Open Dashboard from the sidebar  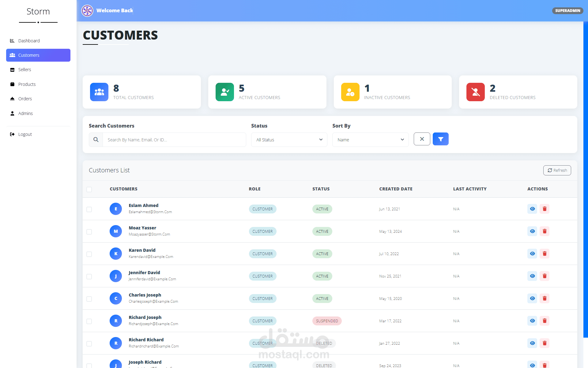(x=29, y=41)
